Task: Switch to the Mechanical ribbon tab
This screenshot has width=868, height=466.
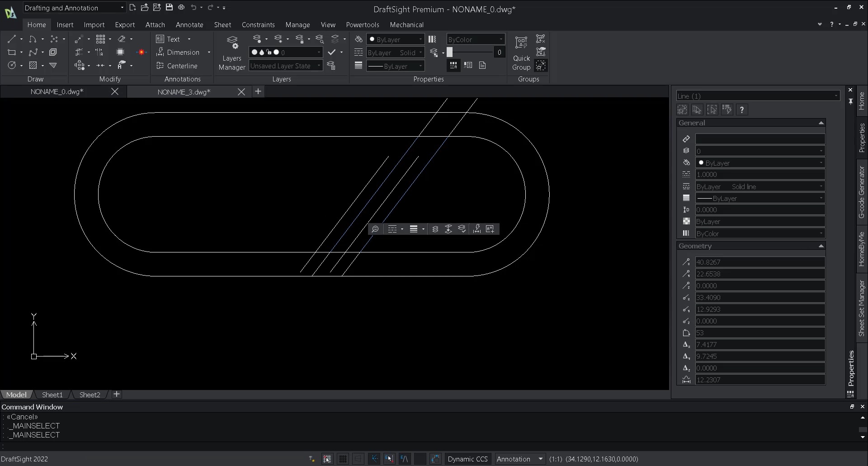Action: tap(407, 24)
